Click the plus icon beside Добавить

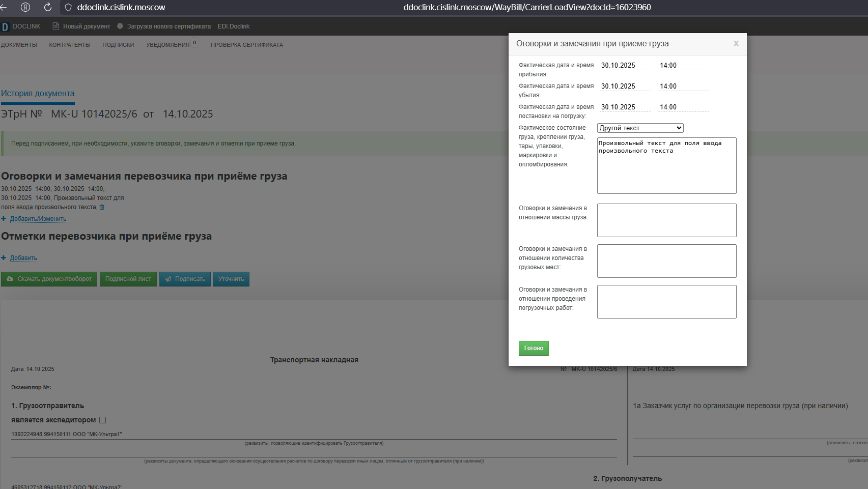point(4,258)
